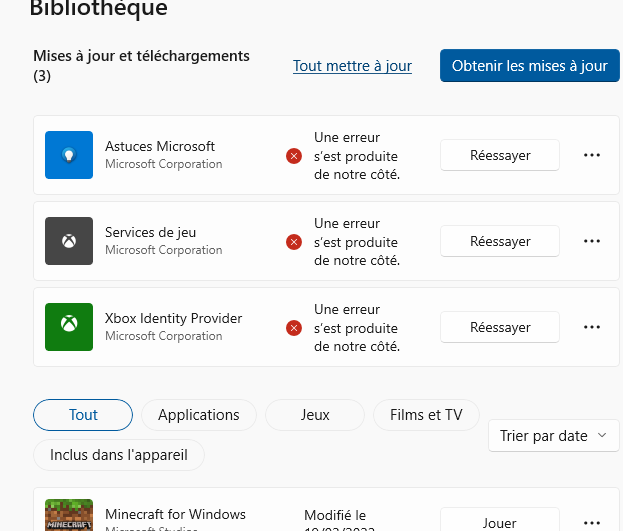Click the error message for Xbox Identity Provider
Screen dimensions: 623x531
click(357, 328)
